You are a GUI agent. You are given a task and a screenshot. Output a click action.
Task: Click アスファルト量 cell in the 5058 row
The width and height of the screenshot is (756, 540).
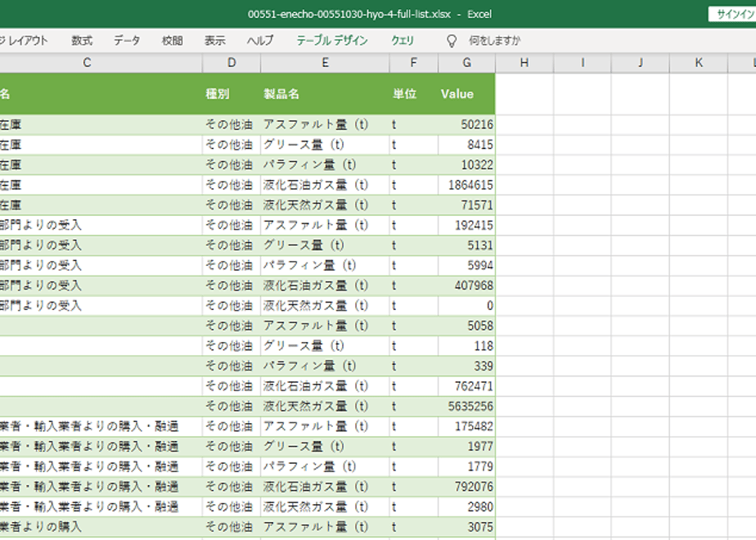pyautogui.click(x=325, y=326)
